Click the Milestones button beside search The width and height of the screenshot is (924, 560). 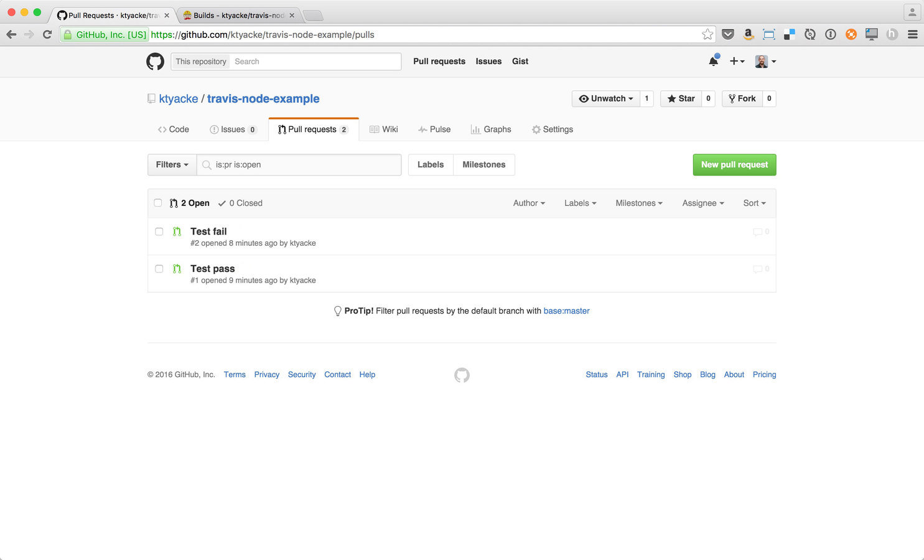pos(484,165)
